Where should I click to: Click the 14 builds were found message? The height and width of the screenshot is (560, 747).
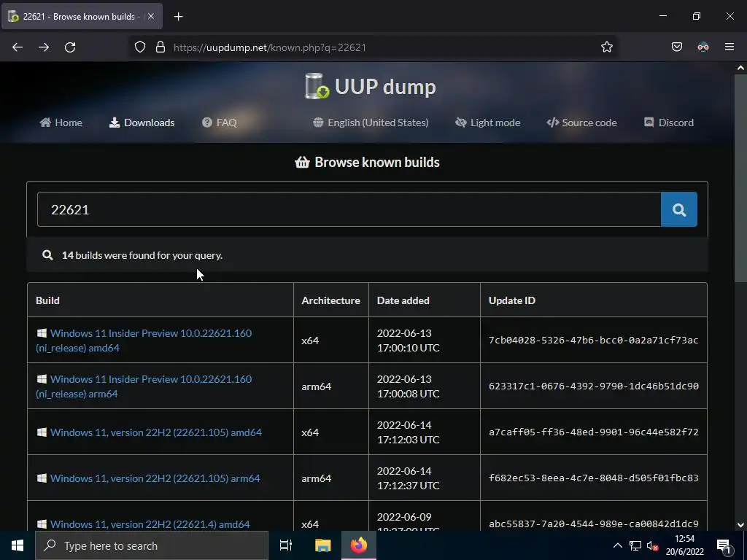pos(142,255)
